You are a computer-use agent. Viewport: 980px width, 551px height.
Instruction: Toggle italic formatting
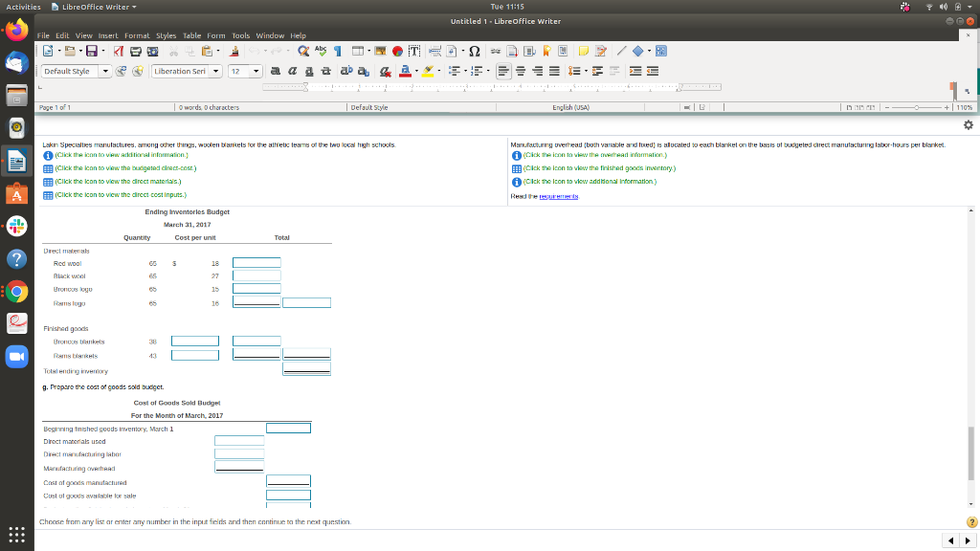[292, 71]
